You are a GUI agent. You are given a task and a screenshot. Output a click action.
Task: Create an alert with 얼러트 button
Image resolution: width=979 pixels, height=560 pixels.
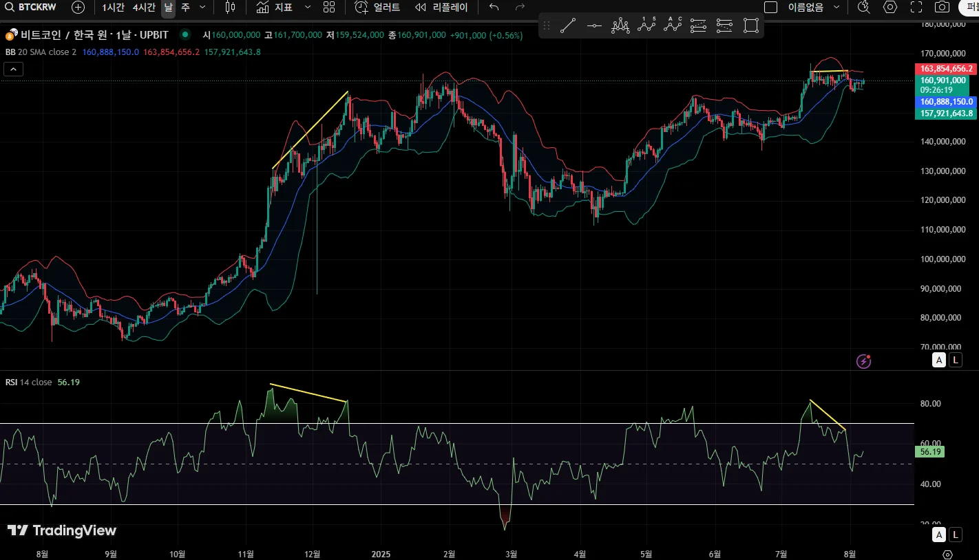pyautogui.click(x=378, y=8)
